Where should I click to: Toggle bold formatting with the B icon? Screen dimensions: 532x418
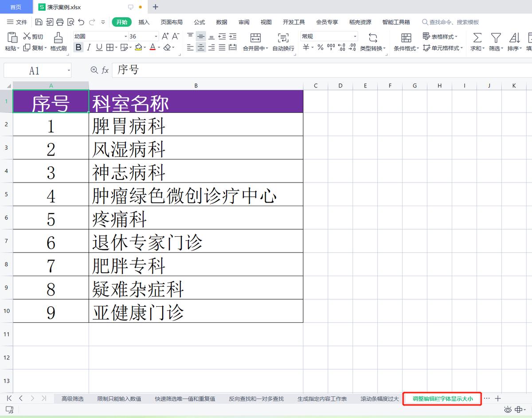tap(79, 47)
